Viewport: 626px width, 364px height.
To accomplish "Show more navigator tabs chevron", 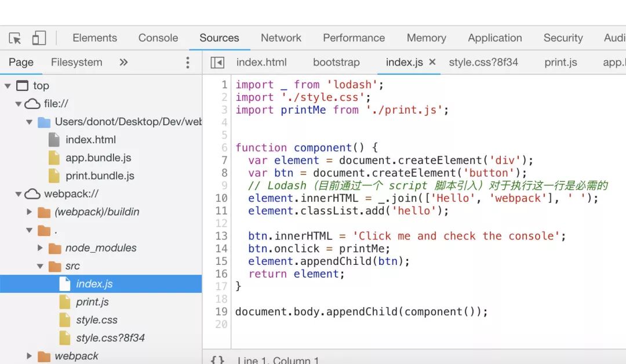I will click(123, 62).
